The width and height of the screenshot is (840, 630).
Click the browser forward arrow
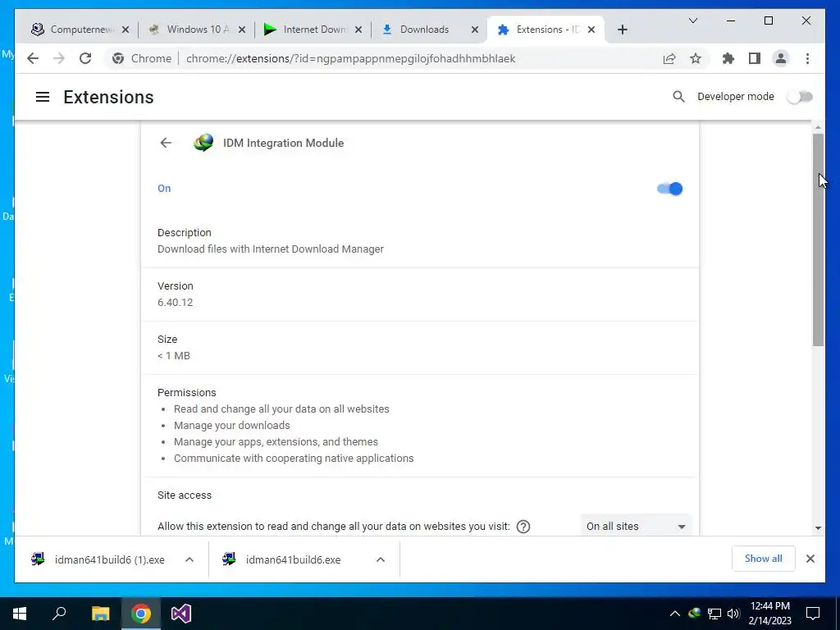59,58
